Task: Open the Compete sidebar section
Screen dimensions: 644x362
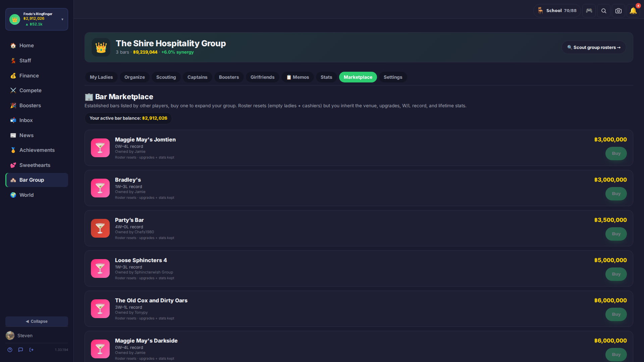Action: pos(37,90)
